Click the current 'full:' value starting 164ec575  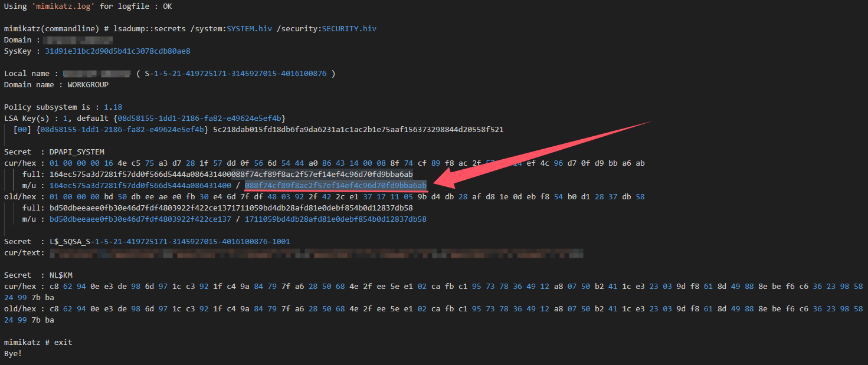[x=231, y=175]
